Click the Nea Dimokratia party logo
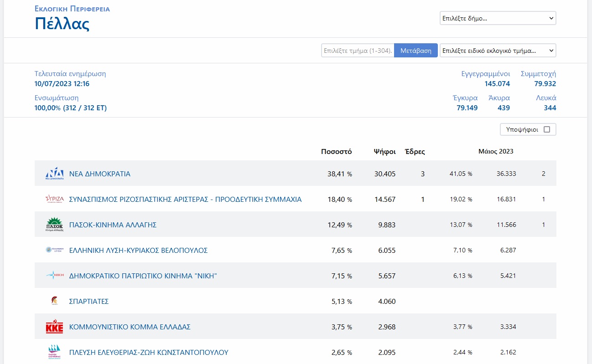This screenshot has height=364, width=592. pos(55,174)
